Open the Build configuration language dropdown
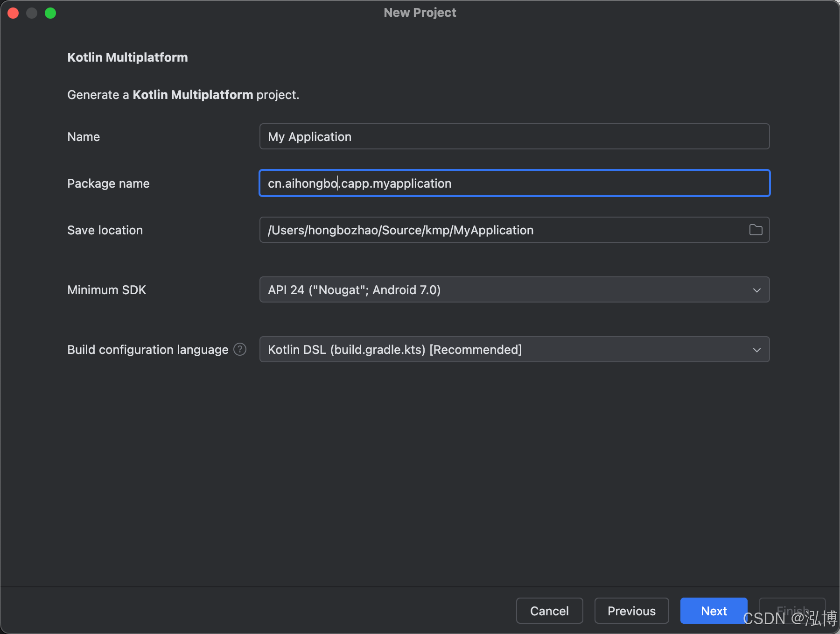 click(513, 349)
